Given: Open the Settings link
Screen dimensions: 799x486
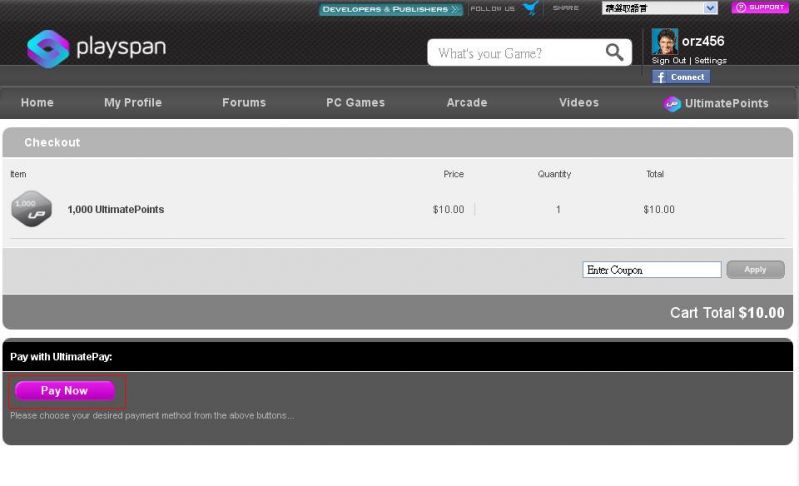Looking at the screenshot, I should click(x=711, y=61).
